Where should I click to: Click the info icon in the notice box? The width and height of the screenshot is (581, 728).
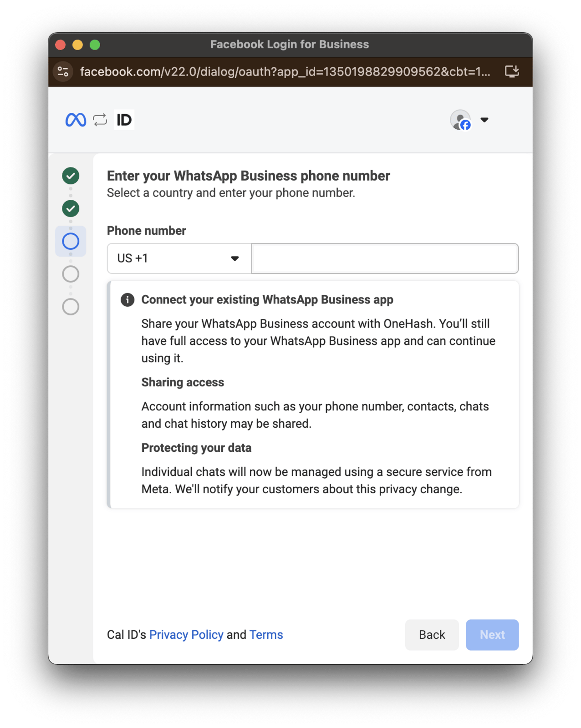pos(127,300)
